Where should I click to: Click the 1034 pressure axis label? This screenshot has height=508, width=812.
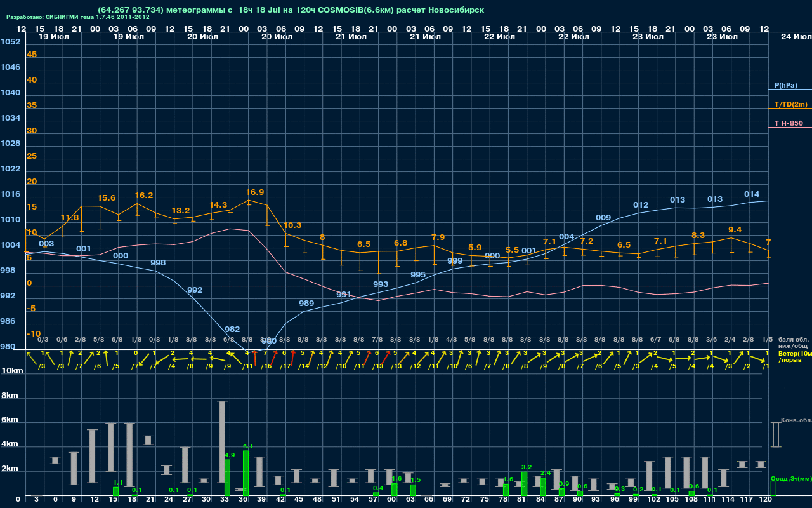pos(10,118)
